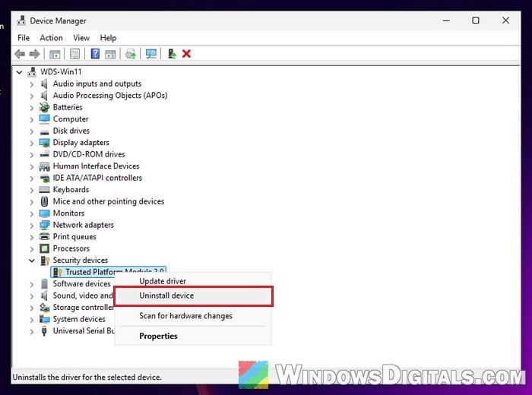Click the Human Interface Devices icon
Image resolution: width=532 pixels, height=395 pixels.
44,166
